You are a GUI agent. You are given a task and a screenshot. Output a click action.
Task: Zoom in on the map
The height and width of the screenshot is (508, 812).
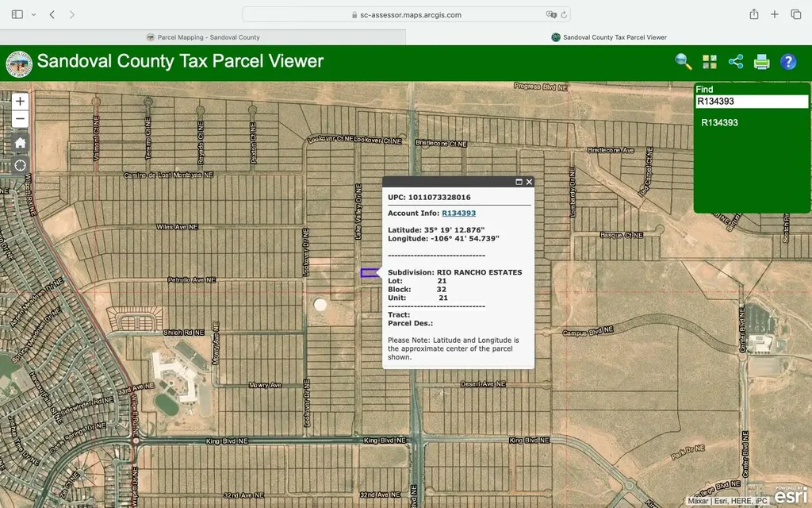coord(21,101)
